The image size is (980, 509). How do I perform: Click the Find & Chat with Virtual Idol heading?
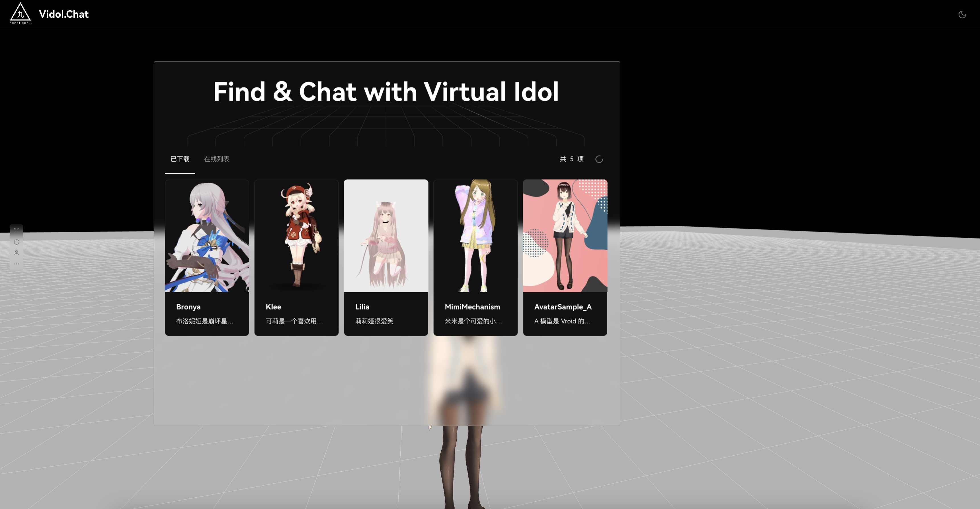[386, 91]
